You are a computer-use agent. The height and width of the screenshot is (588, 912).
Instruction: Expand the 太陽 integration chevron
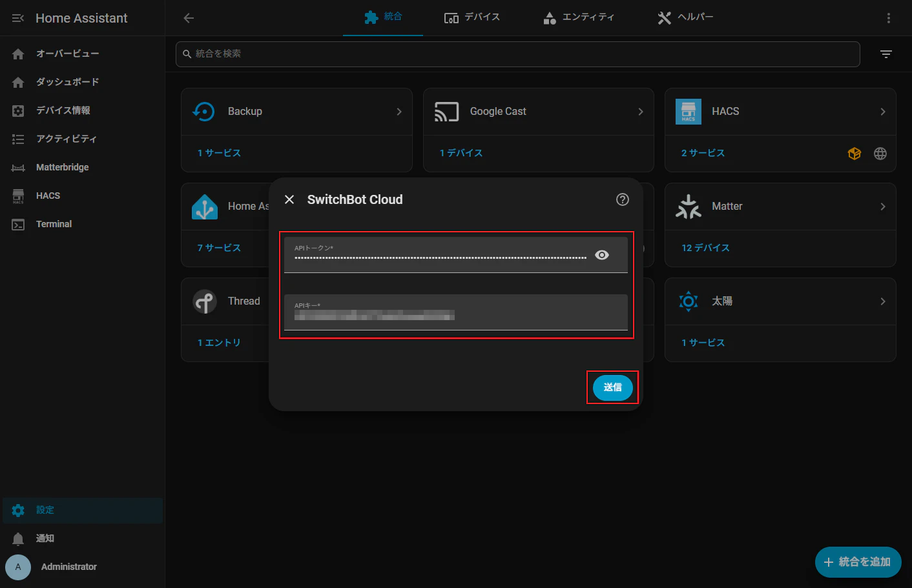point(883,301)
